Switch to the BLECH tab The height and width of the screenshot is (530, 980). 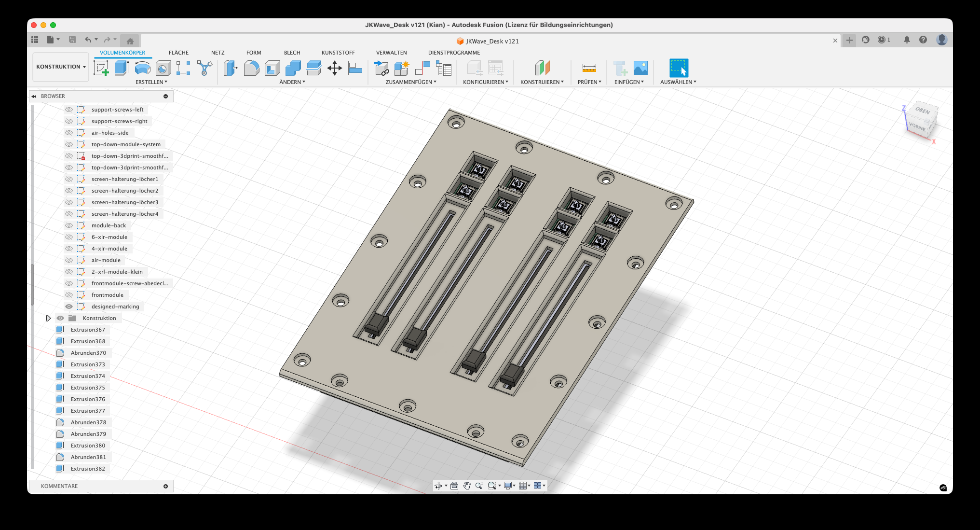point(292,53)
